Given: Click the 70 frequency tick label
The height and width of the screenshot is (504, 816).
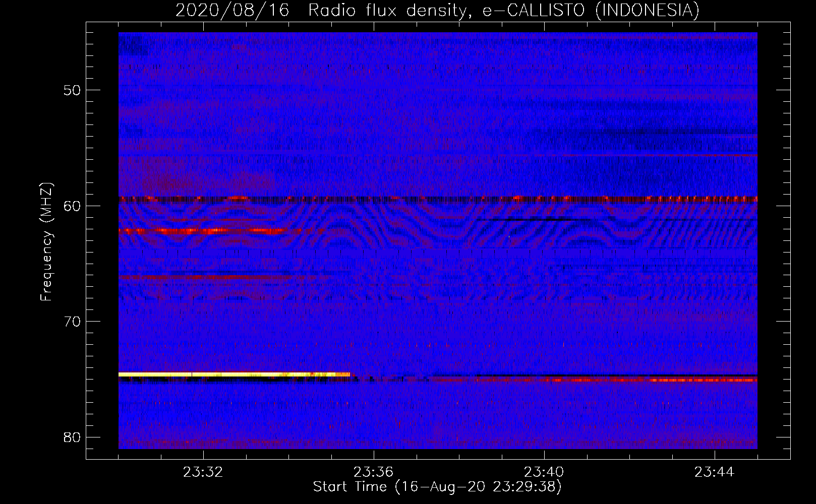Looking at the screenshot, I should (x=72, y=321).
